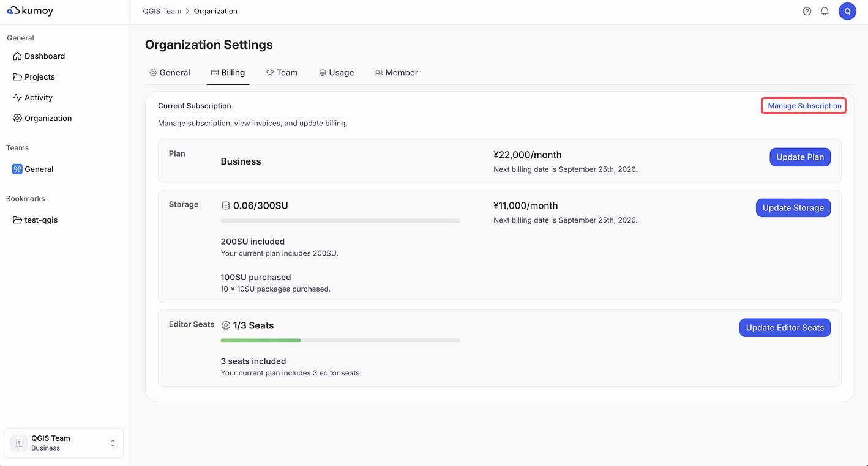Click the Member tab people icon
The height and width of the screenshot is (466, 868).
coord(379,73)
